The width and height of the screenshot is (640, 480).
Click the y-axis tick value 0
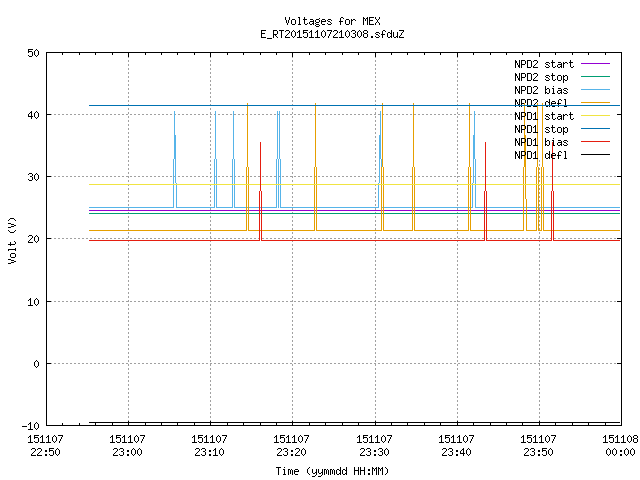coord(36,364)
